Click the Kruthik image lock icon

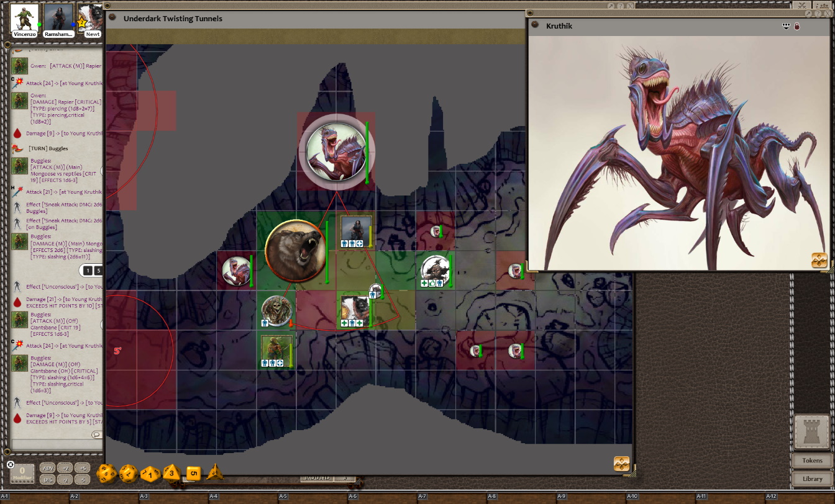797,26
